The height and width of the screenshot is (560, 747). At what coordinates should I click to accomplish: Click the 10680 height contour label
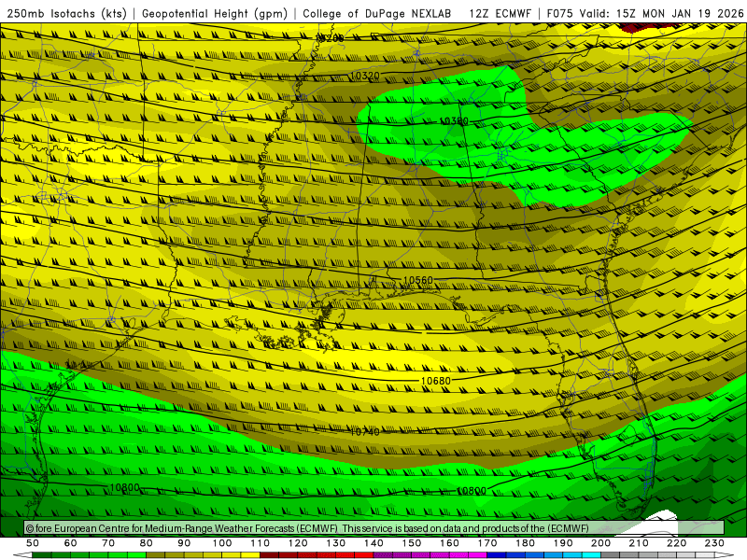(x=435, y=381)
